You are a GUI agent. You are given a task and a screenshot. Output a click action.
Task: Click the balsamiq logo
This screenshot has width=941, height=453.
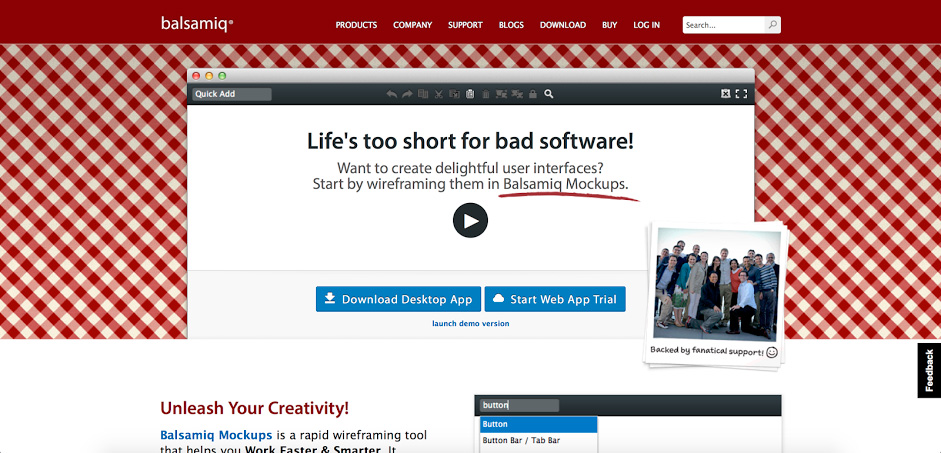pyautogui.click(x=197, y=23)
